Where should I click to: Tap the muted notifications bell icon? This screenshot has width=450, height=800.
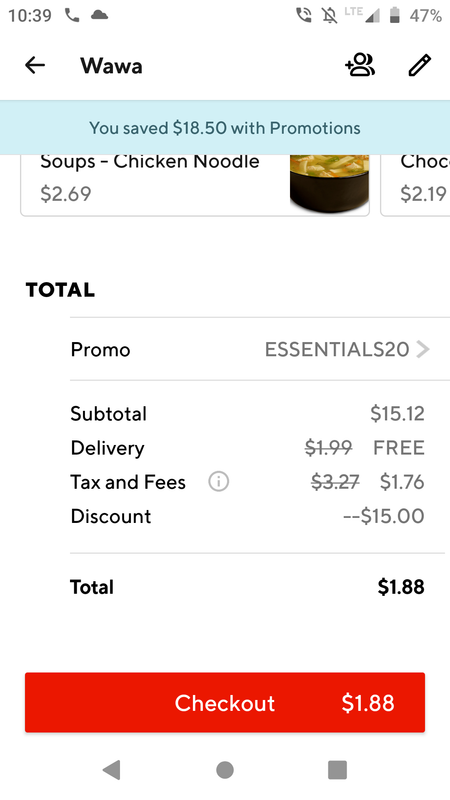point(330,16)
